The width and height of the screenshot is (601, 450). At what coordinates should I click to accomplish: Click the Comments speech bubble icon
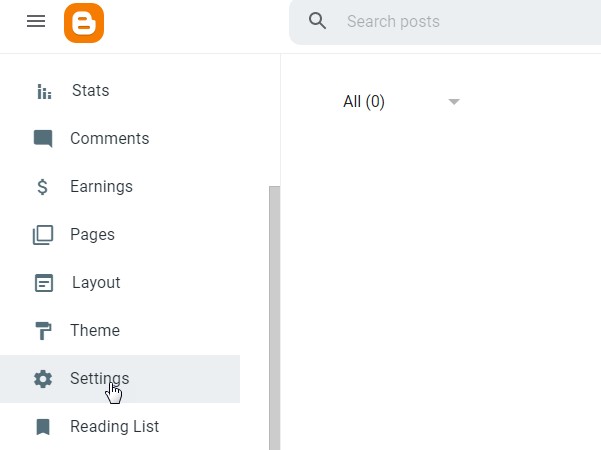pyautogui.click(x=43, y=139)
